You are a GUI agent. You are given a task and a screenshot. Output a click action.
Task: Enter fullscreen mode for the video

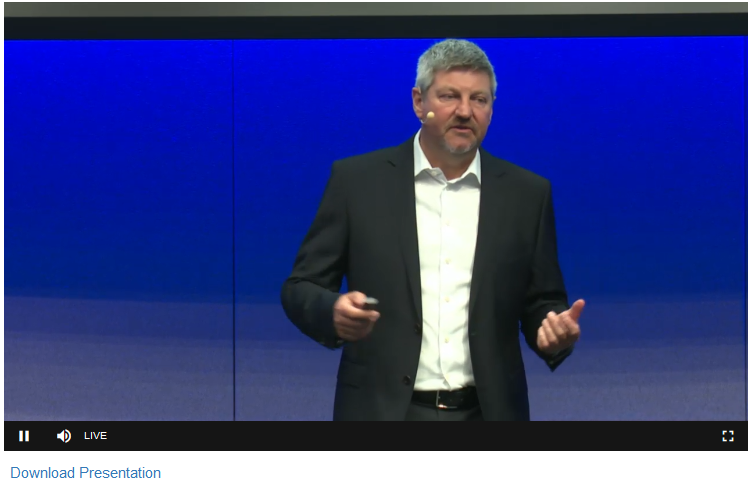[728, 436]
